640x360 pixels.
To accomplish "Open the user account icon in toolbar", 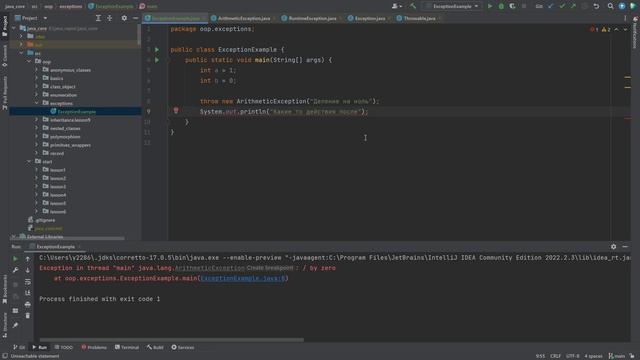I will coord(396,6).
